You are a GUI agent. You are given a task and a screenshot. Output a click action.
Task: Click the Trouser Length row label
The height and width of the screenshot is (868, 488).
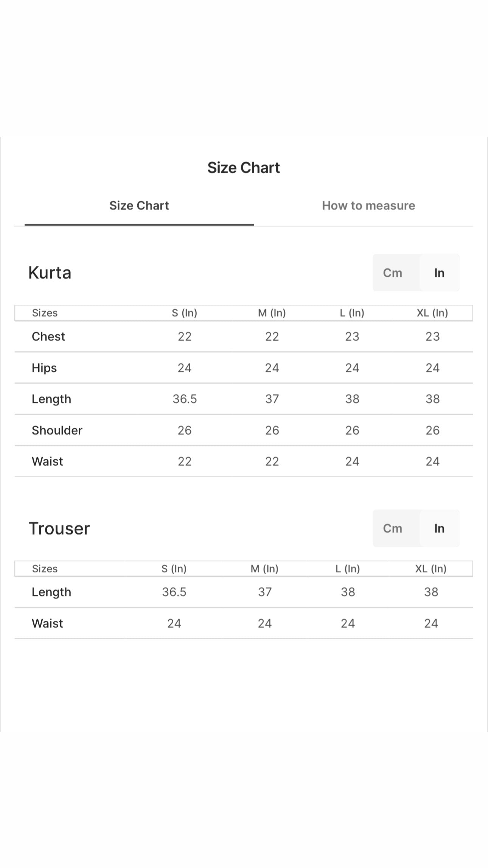51,592
